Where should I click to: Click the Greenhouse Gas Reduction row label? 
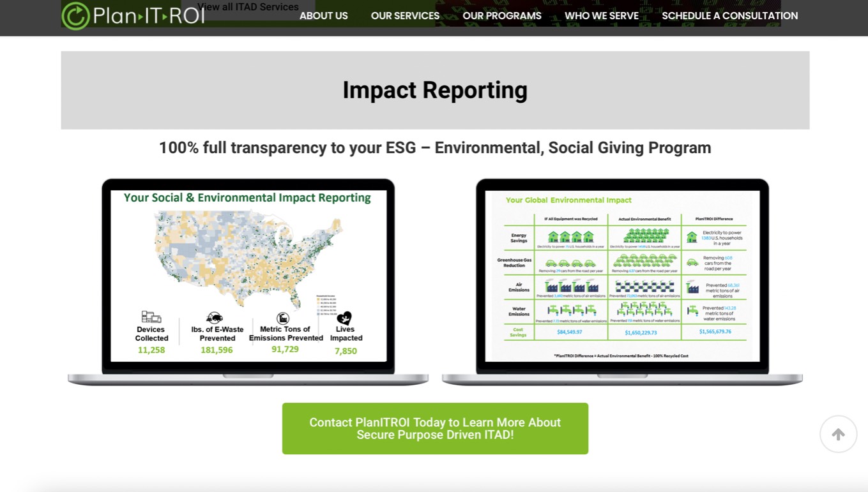click(x=514, y=263)
